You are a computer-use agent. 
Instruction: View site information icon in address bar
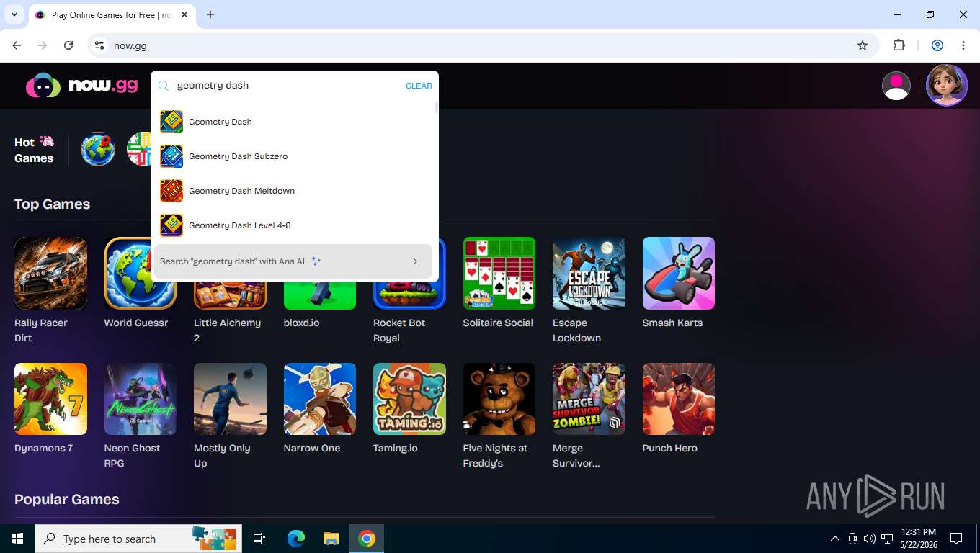tap(99, 45)
